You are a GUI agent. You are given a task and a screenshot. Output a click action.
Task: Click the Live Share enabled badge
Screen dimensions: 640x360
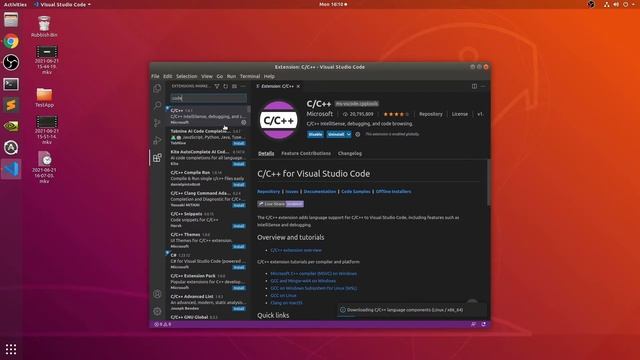(280, 204)
